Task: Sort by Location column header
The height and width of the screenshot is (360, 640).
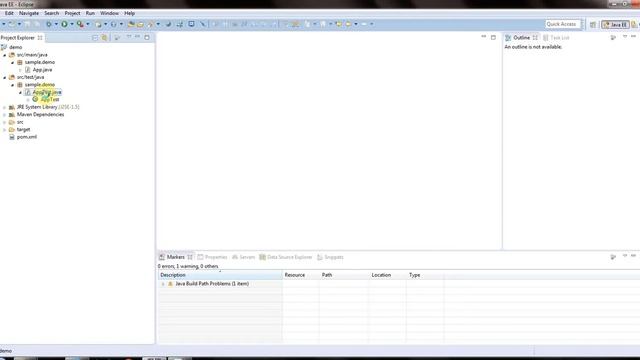Action: tap(387, 275)
